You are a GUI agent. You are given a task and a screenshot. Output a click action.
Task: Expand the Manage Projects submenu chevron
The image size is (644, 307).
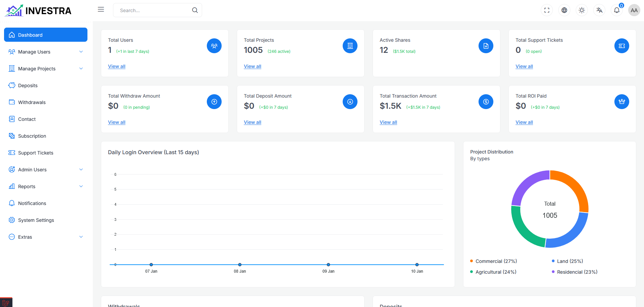point(81,68)
